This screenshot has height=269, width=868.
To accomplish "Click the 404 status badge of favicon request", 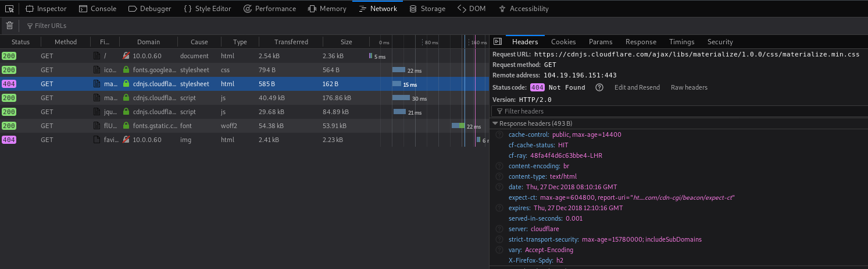I will (9, 140).
